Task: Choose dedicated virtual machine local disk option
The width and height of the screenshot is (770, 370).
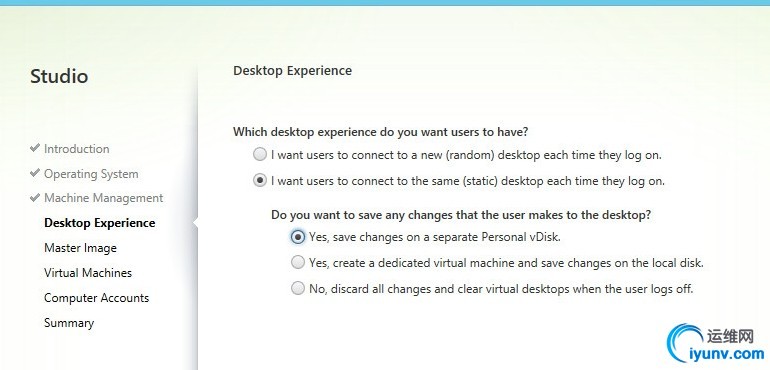Action: 298,263
